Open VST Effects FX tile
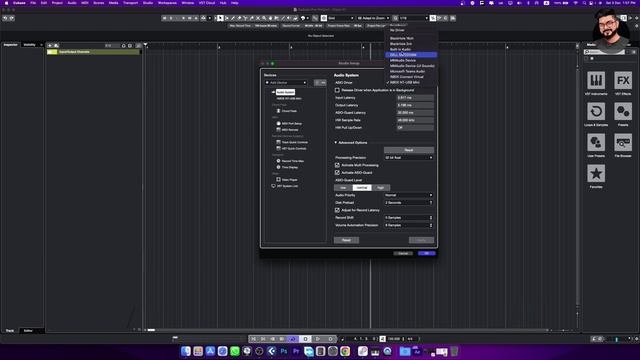This screenshot has width=640, height=360. tap(623, 80)
